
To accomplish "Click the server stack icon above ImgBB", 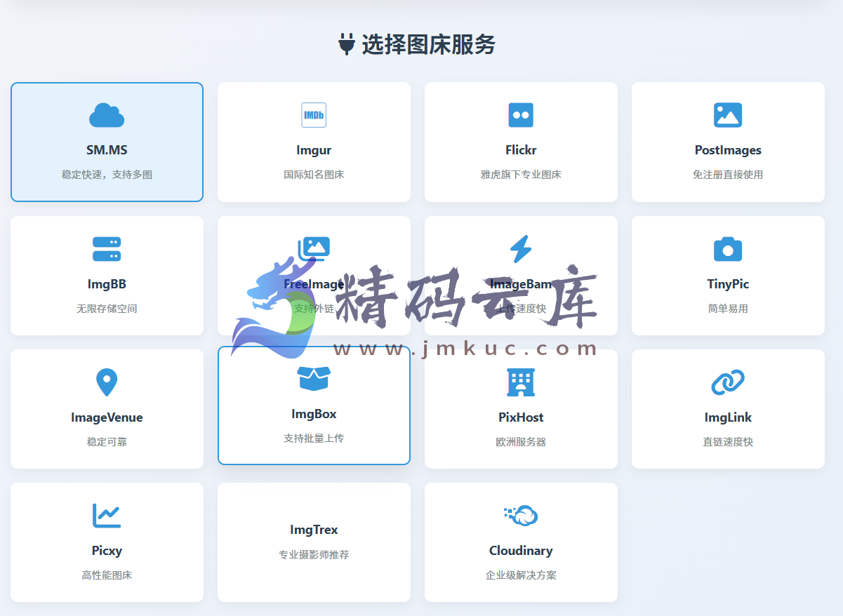I will click(x=107, y=249).
